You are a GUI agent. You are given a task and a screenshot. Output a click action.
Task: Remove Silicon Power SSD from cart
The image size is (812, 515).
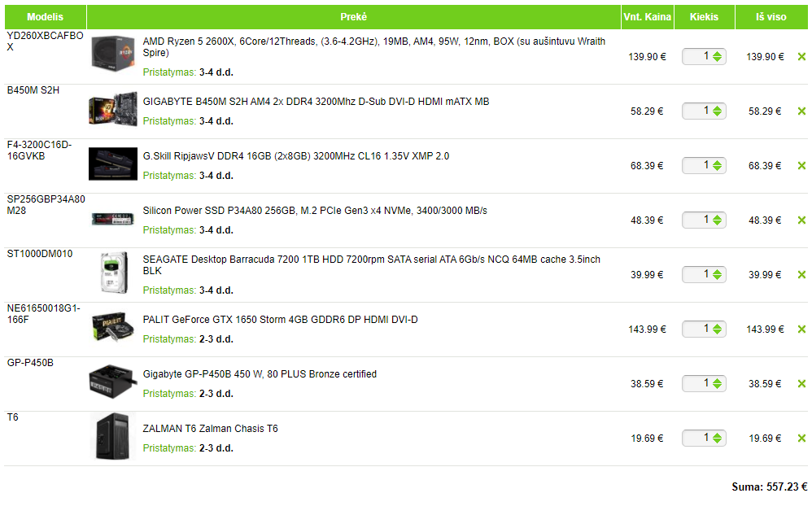tap(801, 220)
